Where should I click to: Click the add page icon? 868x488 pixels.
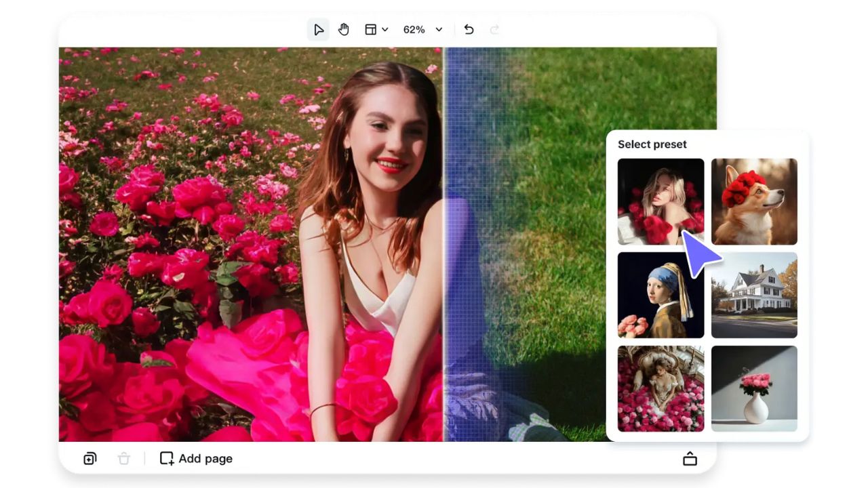click(166, 459)
